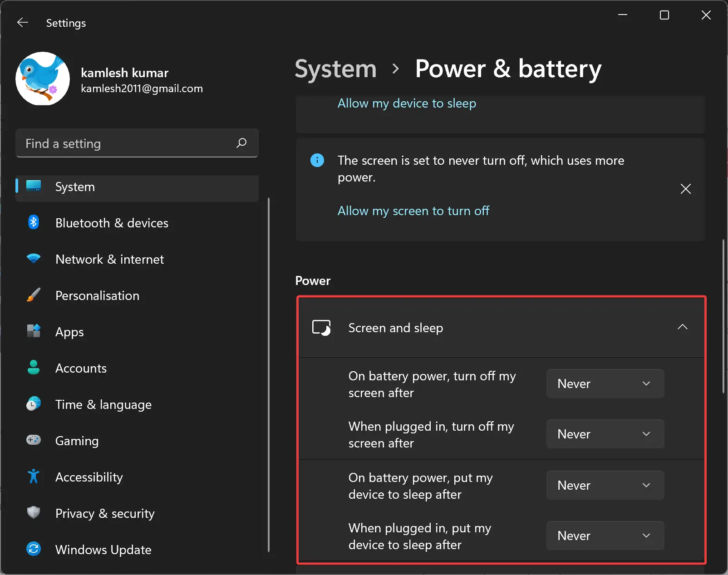The image size is (728, 575).
Task: Select Apps label in the sidebar
Action: 69,332
